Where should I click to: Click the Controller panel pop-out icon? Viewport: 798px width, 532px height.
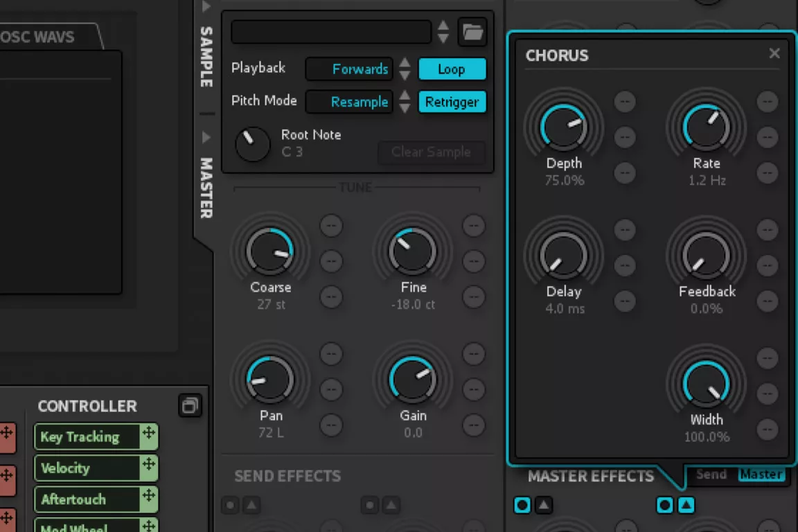[189, 406]
